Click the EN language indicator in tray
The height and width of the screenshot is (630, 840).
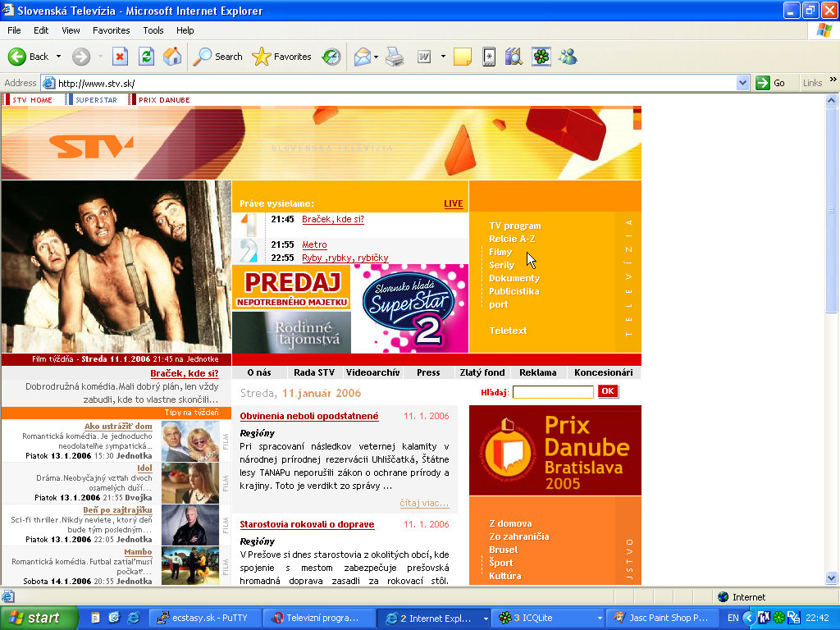[733, 619]
